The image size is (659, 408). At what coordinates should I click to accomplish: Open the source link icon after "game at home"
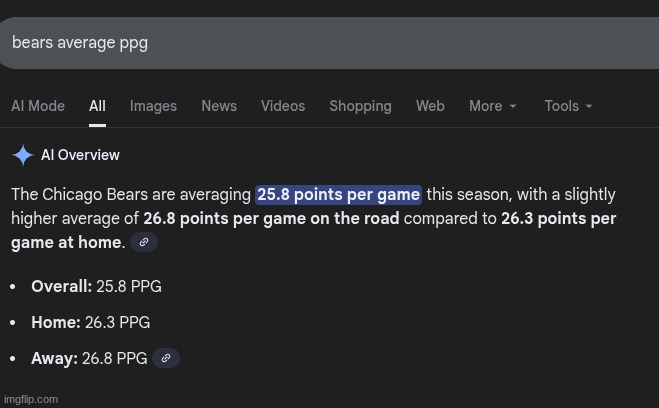143,243
